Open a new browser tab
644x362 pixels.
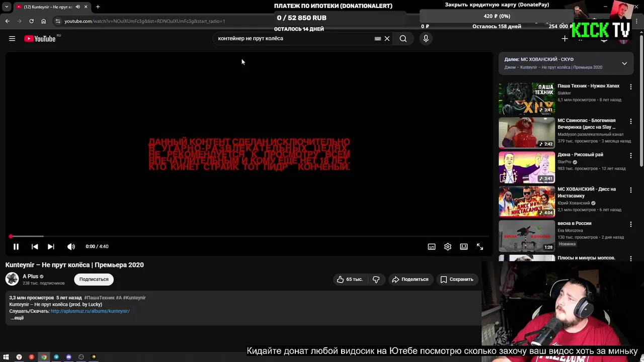click(x=98, y=7)
